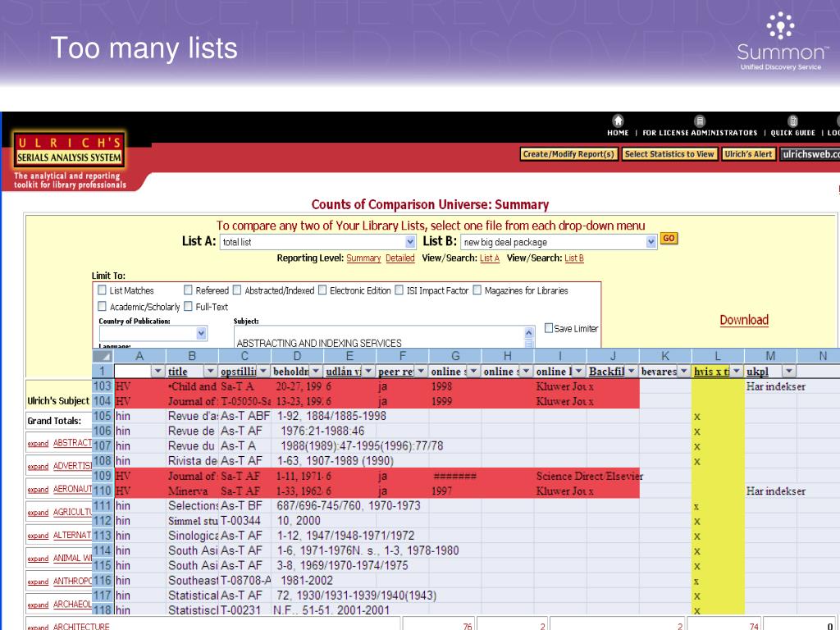The image size is (840, 630).
Task: Click the Ulrich's Serials Analysis System logo
Action: pos(69,150)
